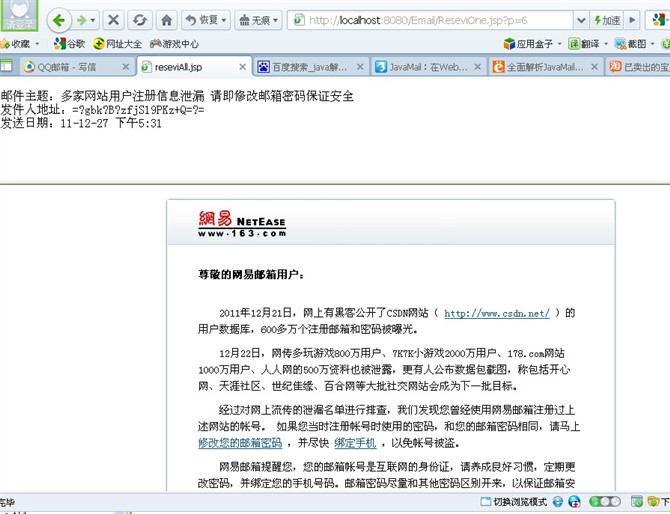The height and width of the screenshot is (514, 670).
Task: Open the 翻译 translate menu
Action: tap(588, 44)
